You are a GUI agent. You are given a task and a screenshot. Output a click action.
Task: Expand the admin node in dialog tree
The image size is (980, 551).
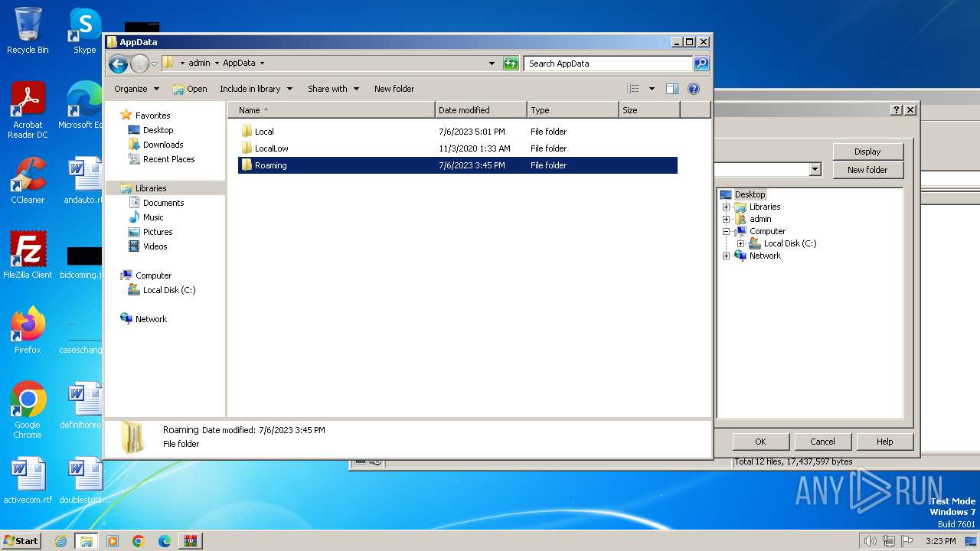[727, 219]
